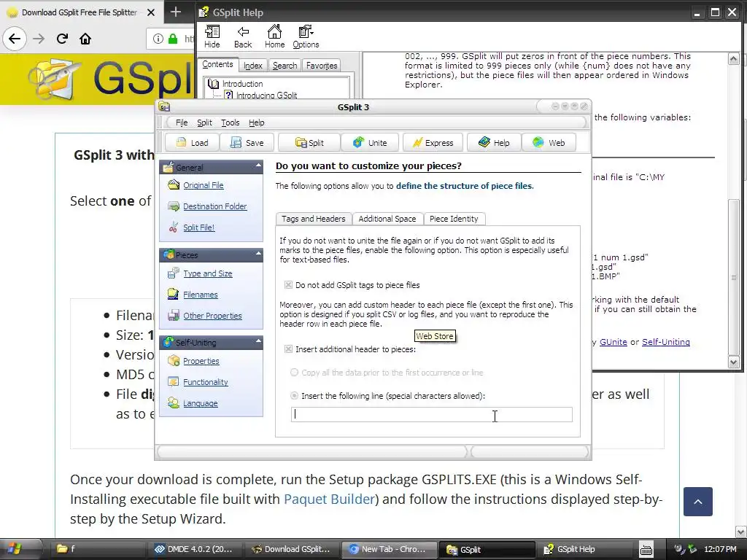
Task: Click the browser back arrow
Action: click(x=15, y=39)
